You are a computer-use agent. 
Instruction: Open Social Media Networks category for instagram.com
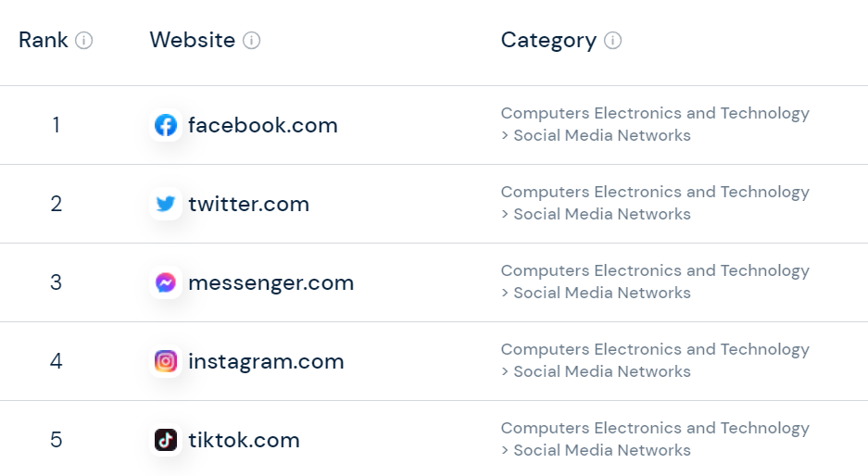[602, 372]
